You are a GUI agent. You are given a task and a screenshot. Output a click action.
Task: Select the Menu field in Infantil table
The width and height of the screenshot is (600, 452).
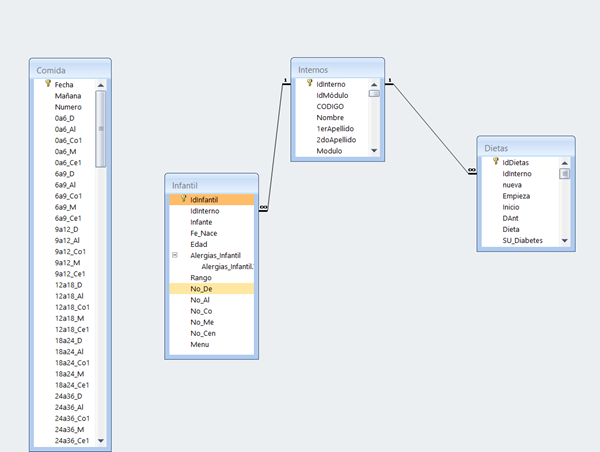tap(200, 345)
